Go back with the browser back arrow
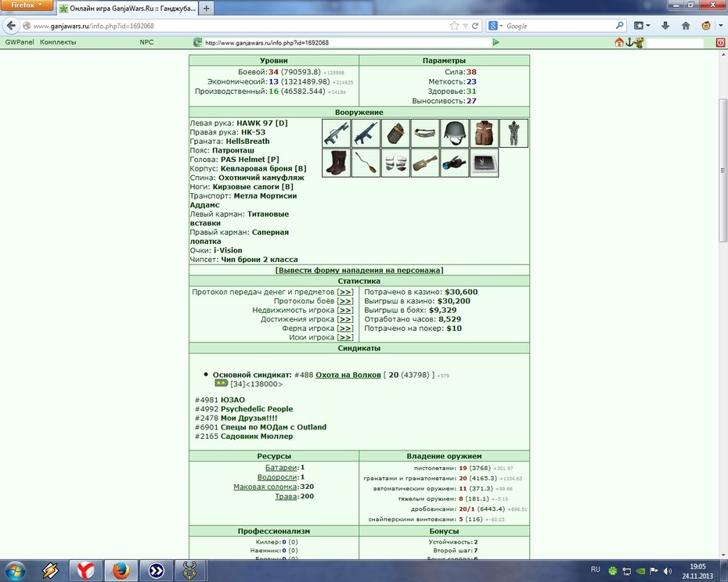 [x=12, y=26]
